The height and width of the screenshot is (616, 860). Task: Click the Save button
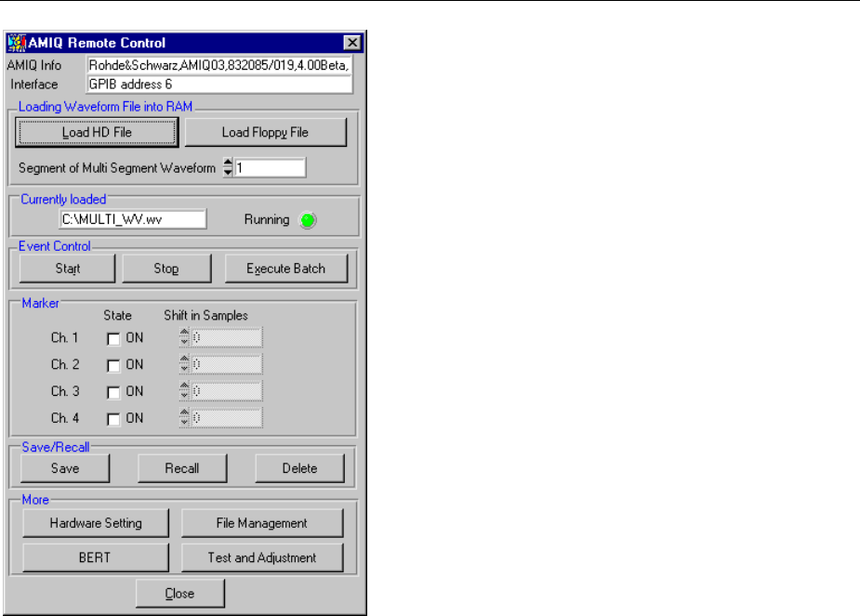pos(65,468)
